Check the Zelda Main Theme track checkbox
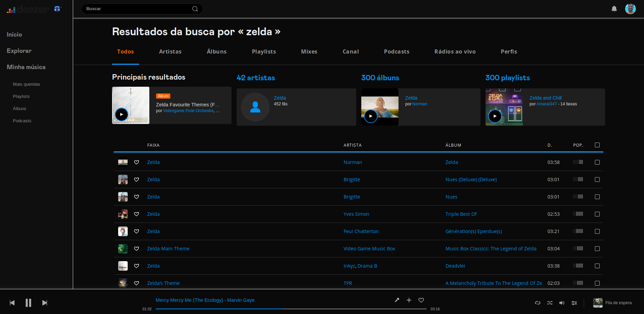 (597, 249)
